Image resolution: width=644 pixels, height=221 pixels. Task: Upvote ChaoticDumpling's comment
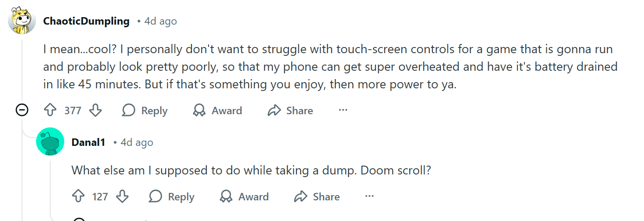click(x=51, y=110)
